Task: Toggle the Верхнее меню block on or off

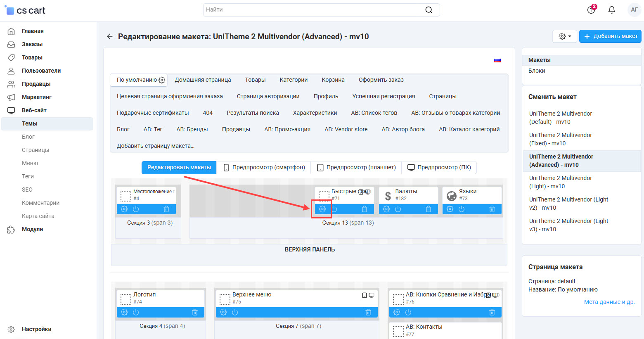Action: [235, 312]
